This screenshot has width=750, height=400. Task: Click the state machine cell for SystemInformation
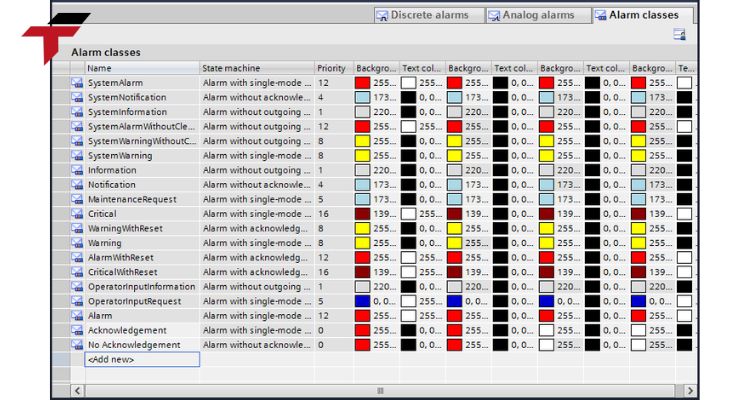(x=256, y=112)
